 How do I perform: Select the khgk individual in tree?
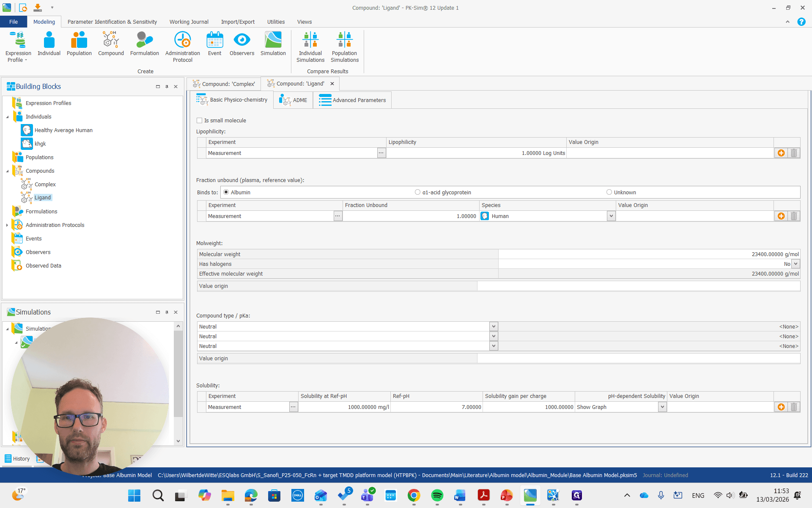click(40, 144)
